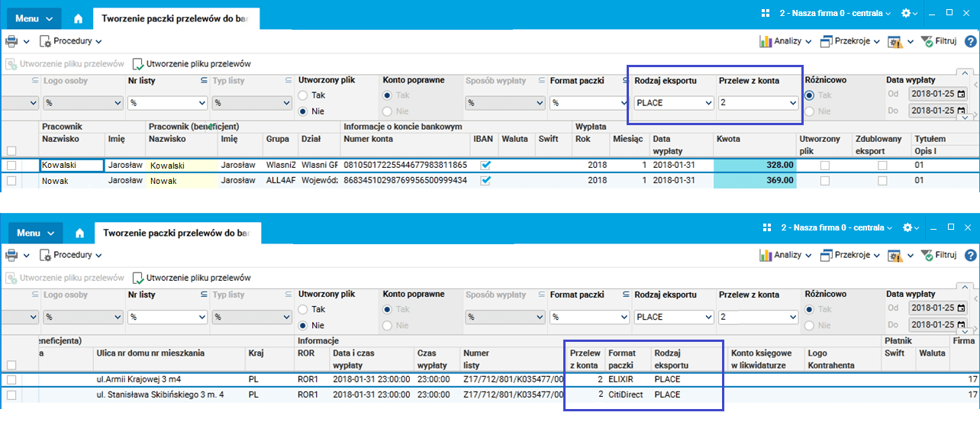
Task: Click Nazwisko cell Kowalski being edited
Action: (x=72, y=165)
